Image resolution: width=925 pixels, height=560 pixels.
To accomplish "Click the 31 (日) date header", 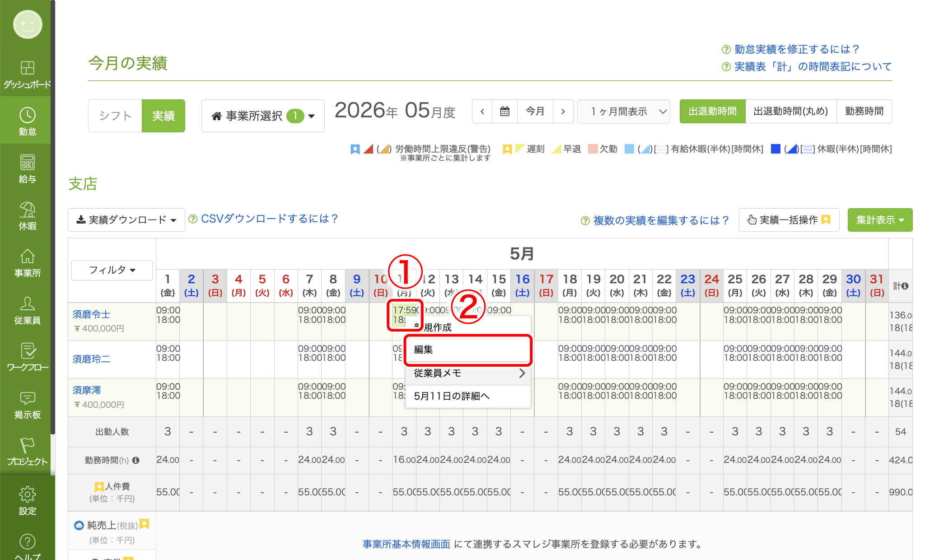I will pos(877,285).
